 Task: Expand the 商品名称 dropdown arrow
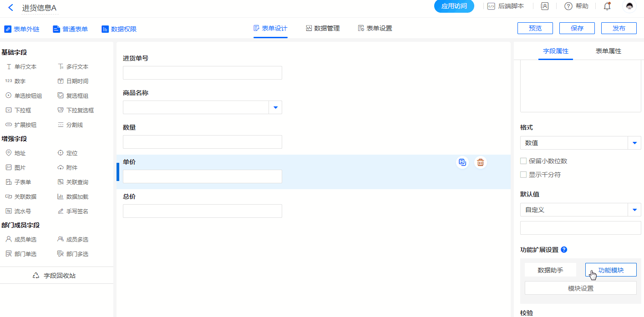point(275,107)
